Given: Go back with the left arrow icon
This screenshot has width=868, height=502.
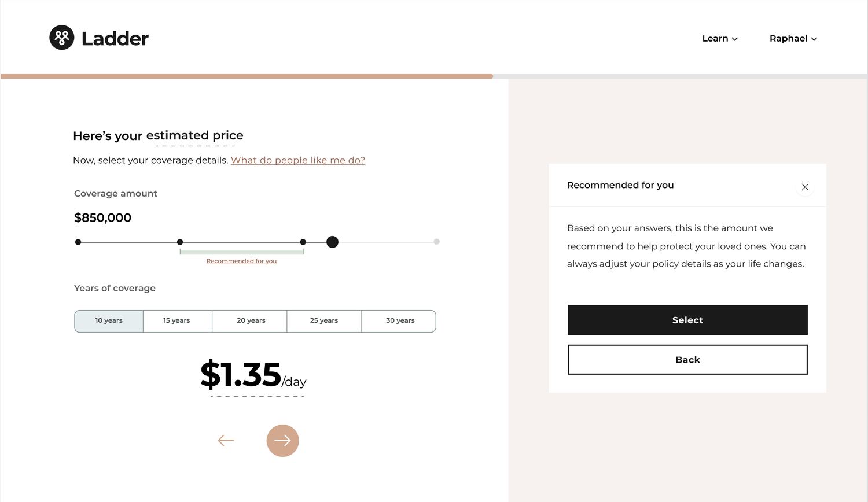Looking at the screenshot, I should click(x=226, y=441).
